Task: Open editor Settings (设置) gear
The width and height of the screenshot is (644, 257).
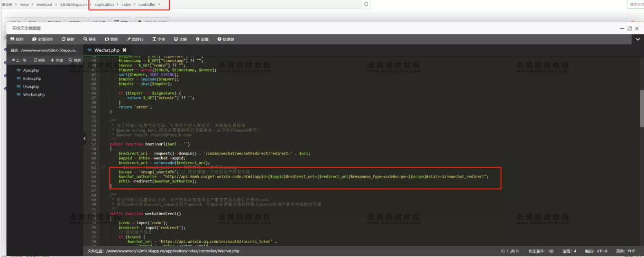Action: point(202,39)
